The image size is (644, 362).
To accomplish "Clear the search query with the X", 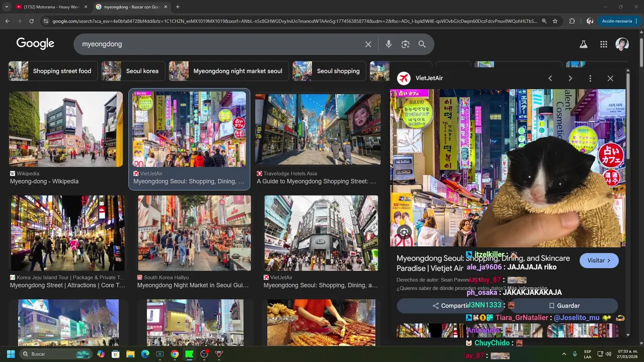I will [368, 44].
